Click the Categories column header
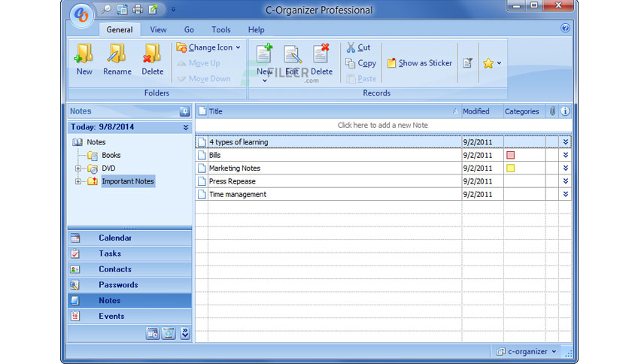 [524, 111]
